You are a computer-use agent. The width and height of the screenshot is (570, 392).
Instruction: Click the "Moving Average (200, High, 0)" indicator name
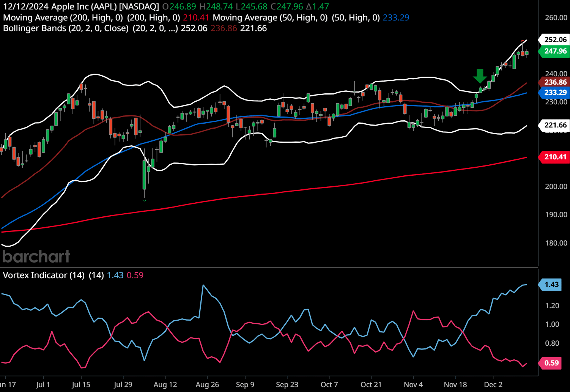[x=63, y=17]
